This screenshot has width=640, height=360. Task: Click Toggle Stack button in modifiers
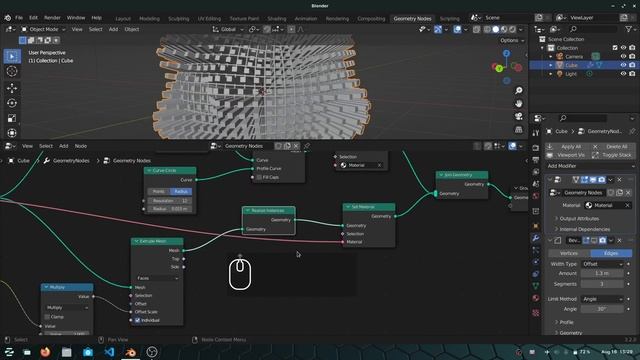pyautogui.click(x=612, y=155)
